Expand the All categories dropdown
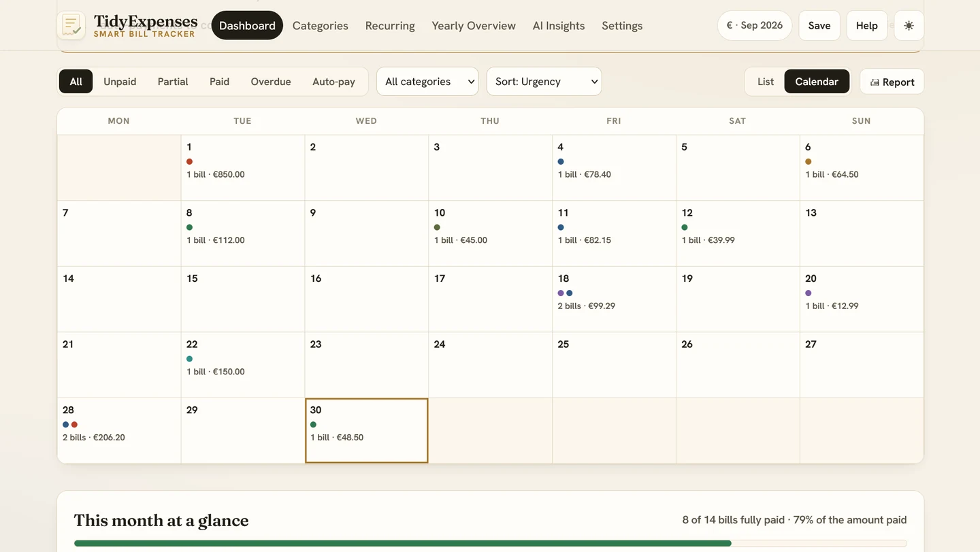 coord(427,82)
